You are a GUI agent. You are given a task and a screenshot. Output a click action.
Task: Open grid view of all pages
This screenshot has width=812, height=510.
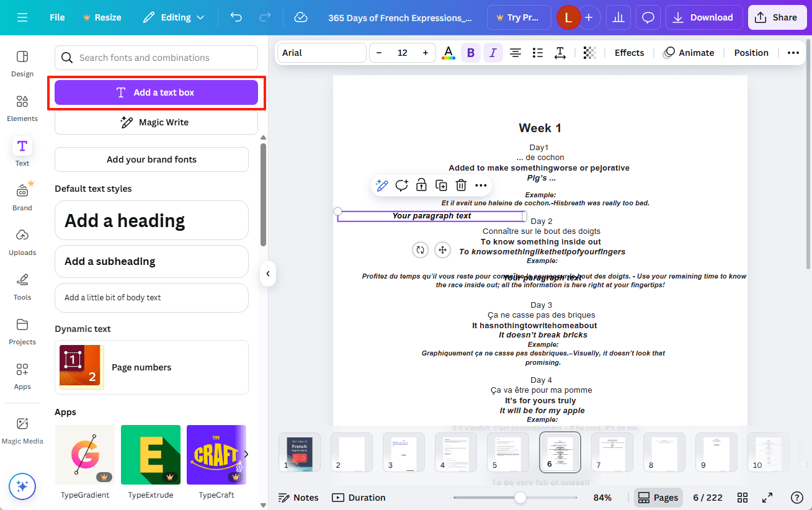point(742,498)
